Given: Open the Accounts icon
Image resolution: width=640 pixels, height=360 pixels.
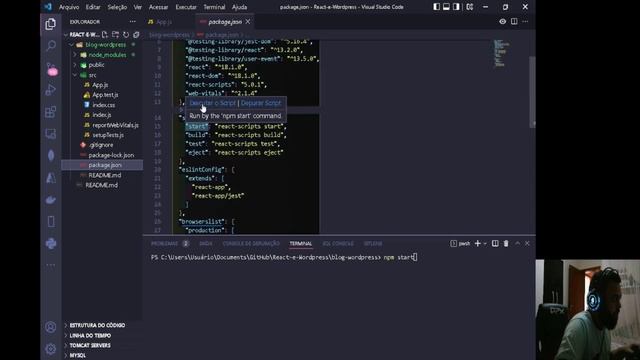Looking at the screenshot, I should (x=51, y=327).
